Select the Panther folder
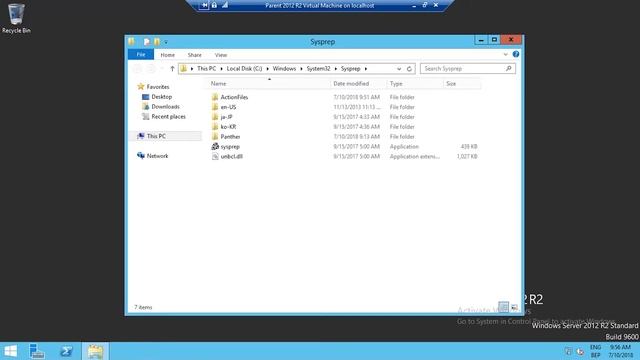The height and width of the screenshot is (360, 640). point(230,137)
